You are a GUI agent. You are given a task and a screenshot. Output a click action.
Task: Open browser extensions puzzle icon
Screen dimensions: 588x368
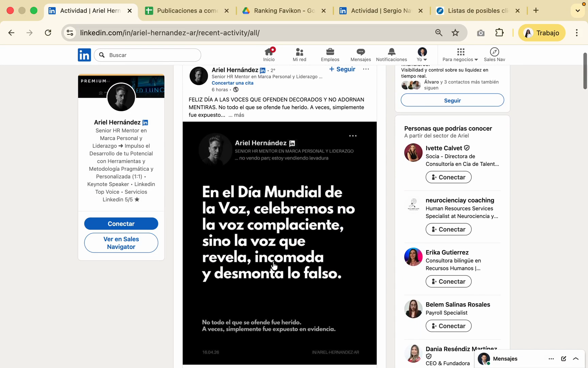pos(499,33)
